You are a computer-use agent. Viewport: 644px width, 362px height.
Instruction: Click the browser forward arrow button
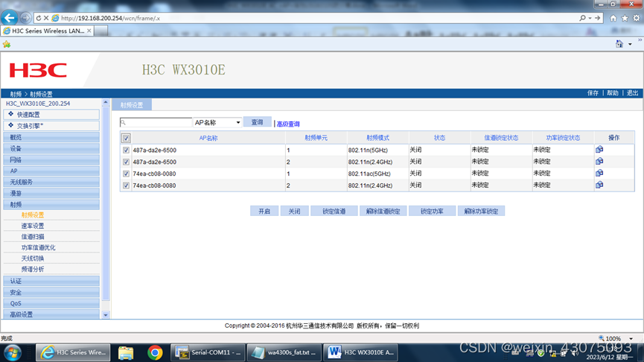point(25,18)
